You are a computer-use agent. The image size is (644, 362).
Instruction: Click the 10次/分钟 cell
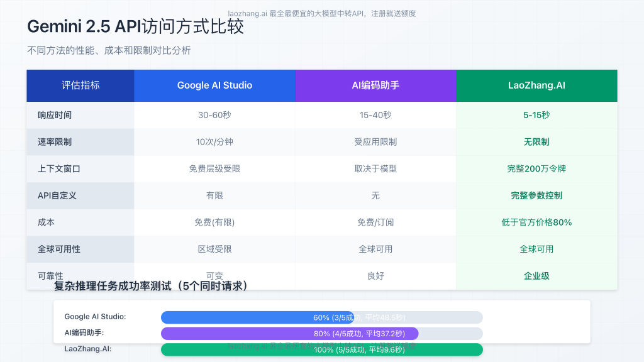(x=214, y=142)
